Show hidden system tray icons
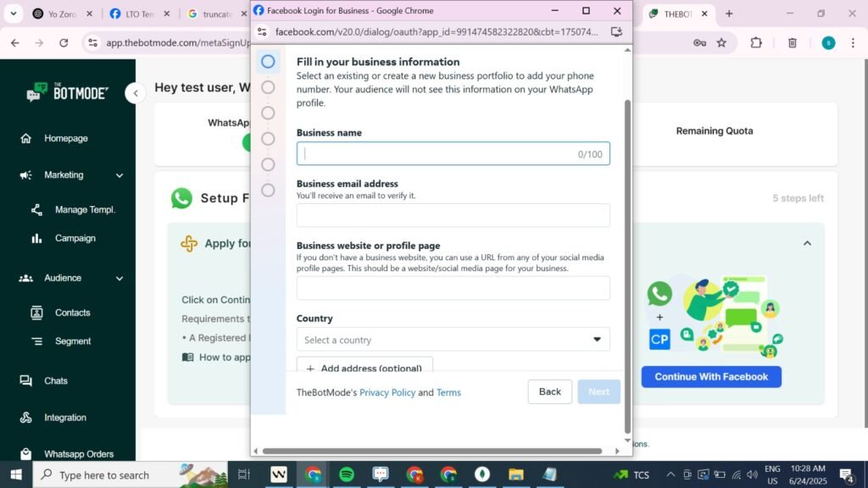Screen dimensions: 868x488 (x=670, y=474)
